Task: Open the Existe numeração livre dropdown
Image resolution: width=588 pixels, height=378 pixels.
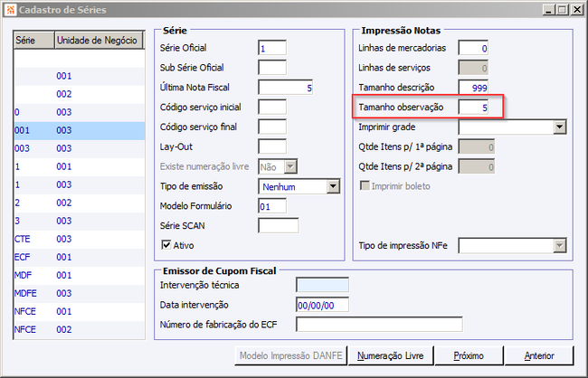Action: coord(290,167)
